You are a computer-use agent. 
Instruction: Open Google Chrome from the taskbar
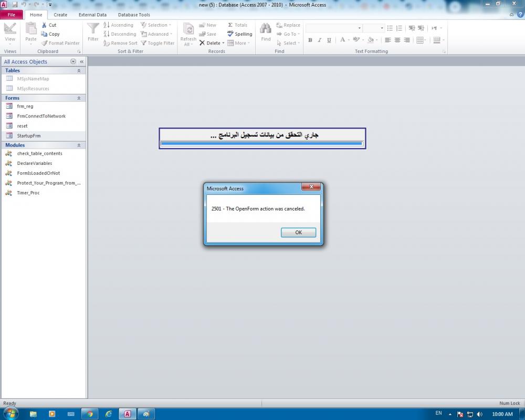point(90,414)
